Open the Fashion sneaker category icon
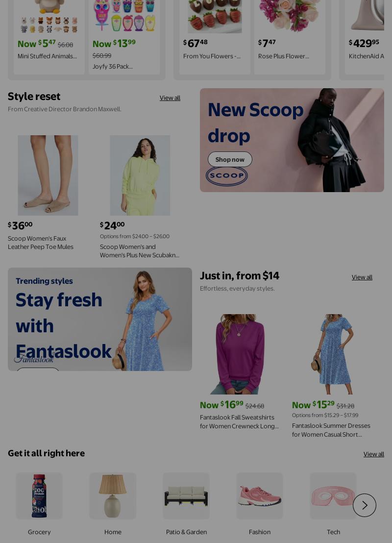 pos(259,496)
